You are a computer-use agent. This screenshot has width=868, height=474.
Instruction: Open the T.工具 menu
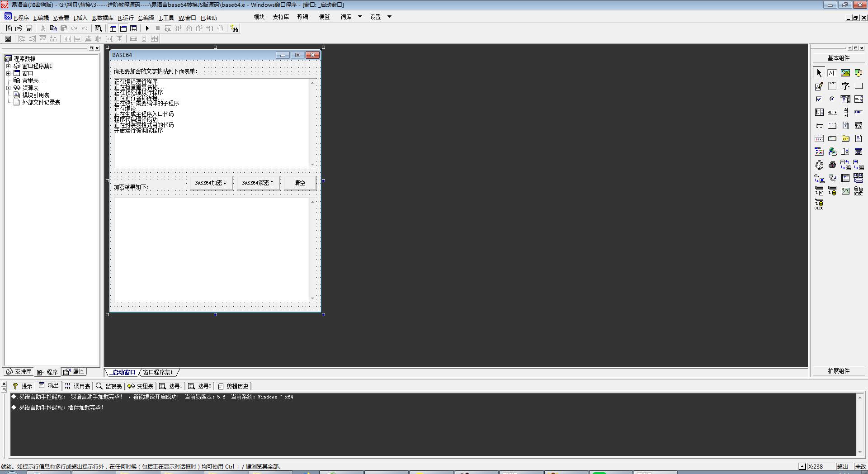coord(166,18)
